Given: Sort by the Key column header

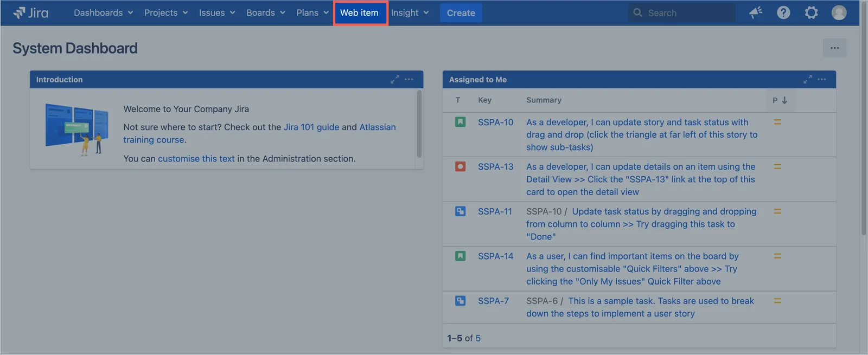Looking at the screenshot, I should (x=485, y=100).
